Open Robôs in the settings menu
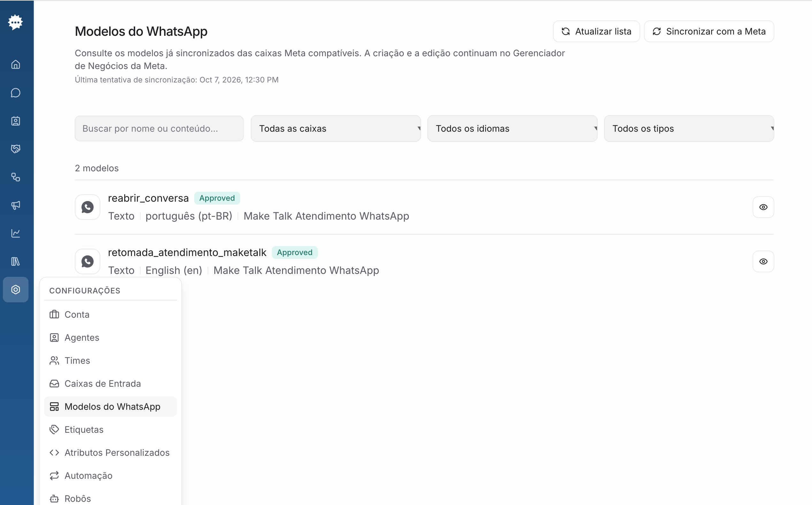 [x=111, y=498]
